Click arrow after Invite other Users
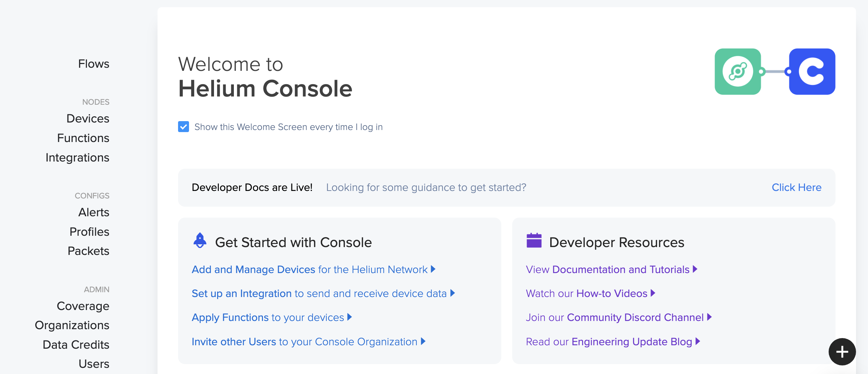This screenshot has width=868, height=374. [x=423, y=341]
